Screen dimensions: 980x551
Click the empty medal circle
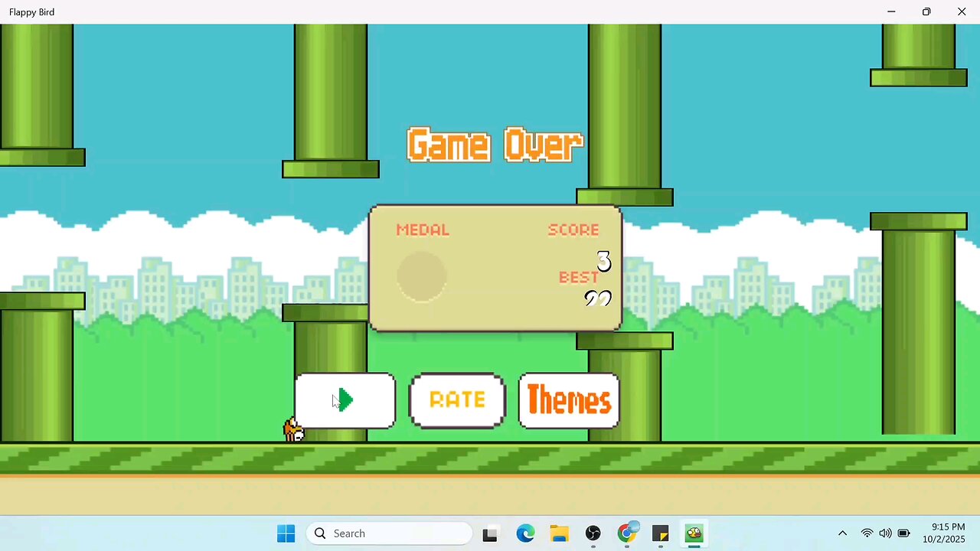pos(422,276)
